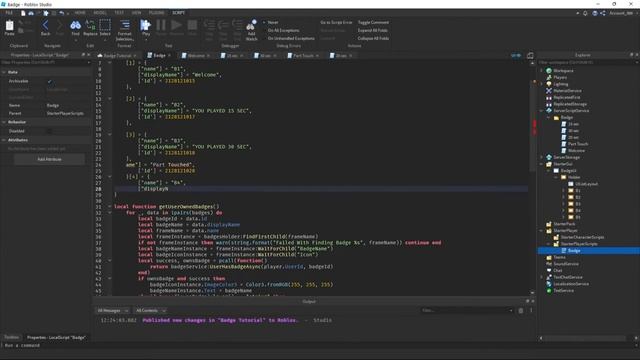Switch to the HOME ribbon tab
Viewport: 640px width, 360px height.
(80, 13)
